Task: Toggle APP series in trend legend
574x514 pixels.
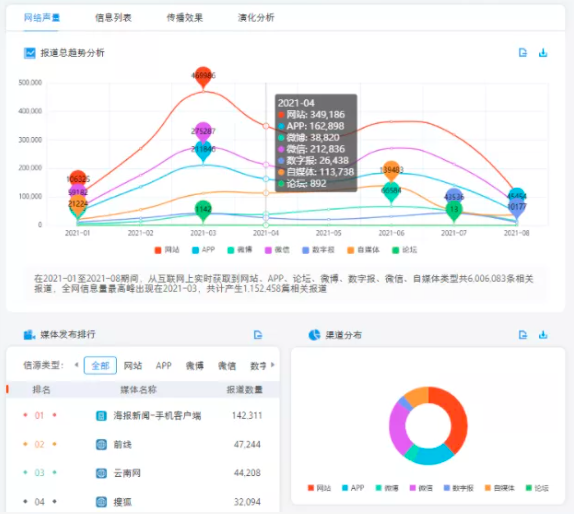Action: click(204, 250)
